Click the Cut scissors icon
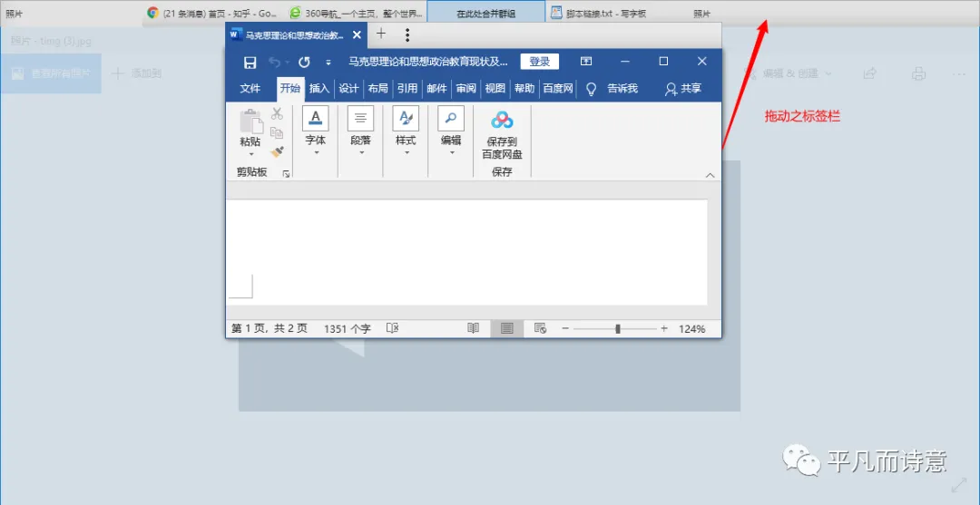Screen dimensions: 980x505 point(277,113)
